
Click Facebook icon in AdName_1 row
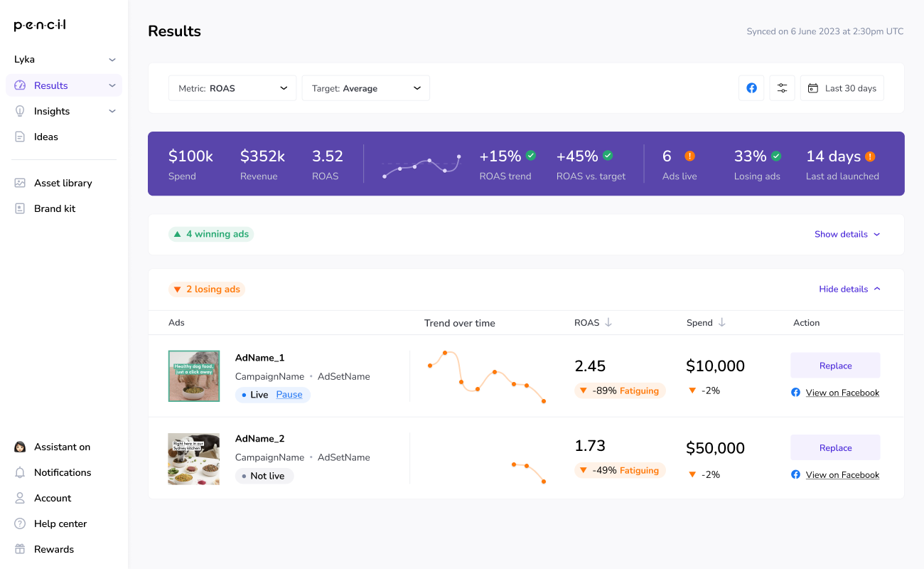[796, 393]
